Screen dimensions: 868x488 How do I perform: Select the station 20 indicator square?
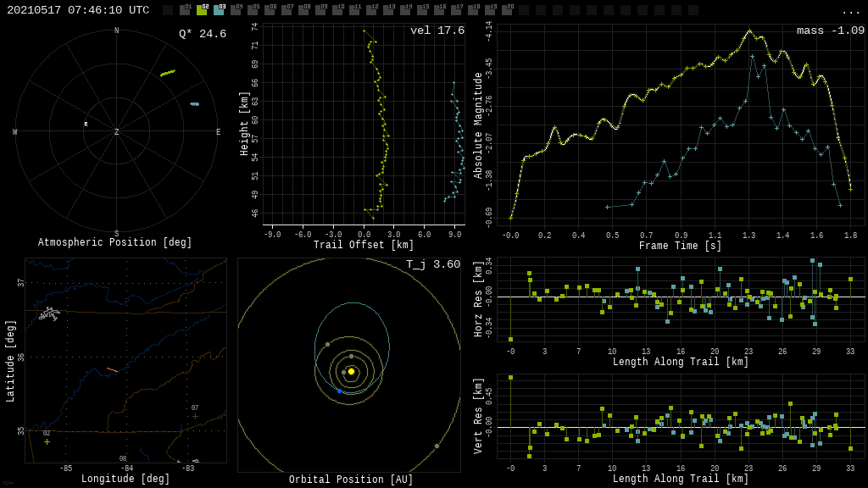click(507, 10)
